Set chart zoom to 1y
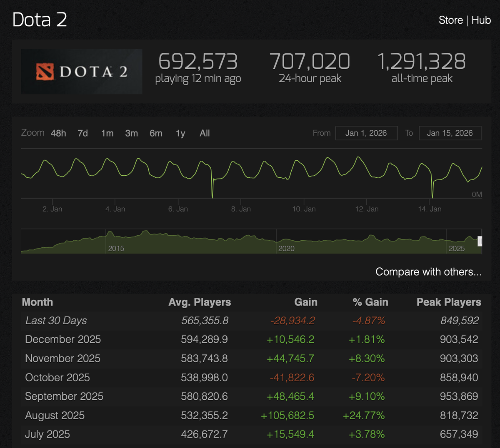Image resolution: width=500 pixels, height=448 pixels. pyautogui.click(x=180, y=133)
